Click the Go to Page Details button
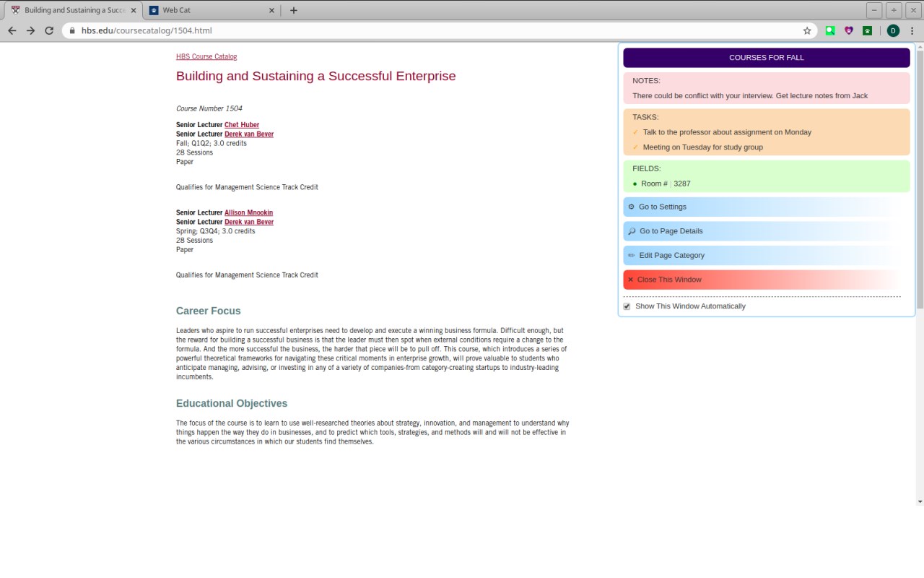Viewport: 924px width, 578px height. coord(766,231)
